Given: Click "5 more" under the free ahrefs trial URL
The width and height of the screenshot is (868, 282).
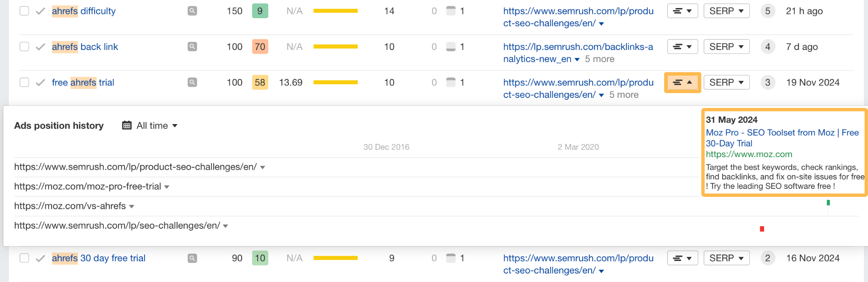Looking at the screenshot, I should (x=623, y=94).
